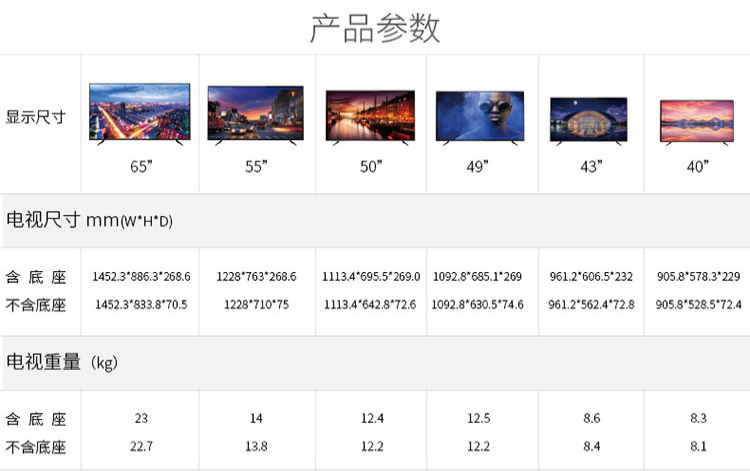Click the 产品参数 page title

(375, 28)
